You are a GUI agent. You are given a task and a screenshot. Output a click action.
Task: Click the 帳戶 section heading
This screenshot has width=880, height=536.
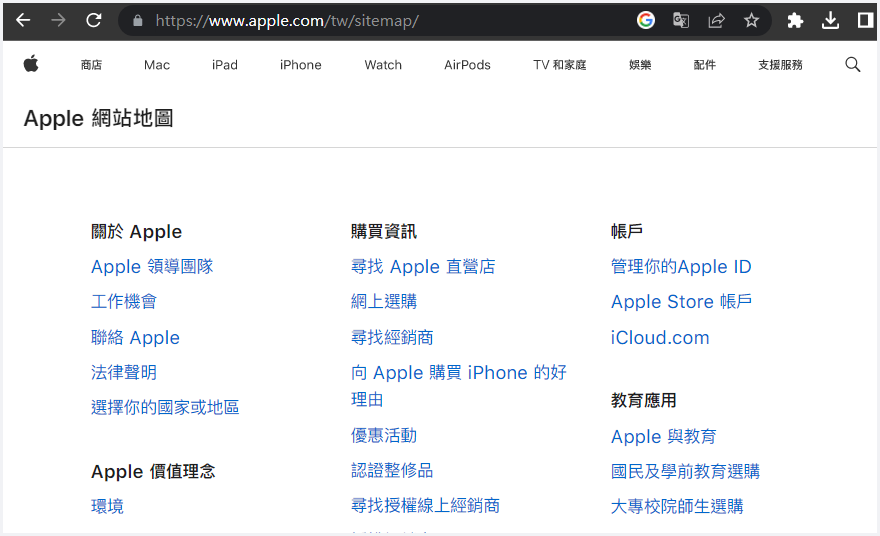pyautogui.click(x=627, y=231)
